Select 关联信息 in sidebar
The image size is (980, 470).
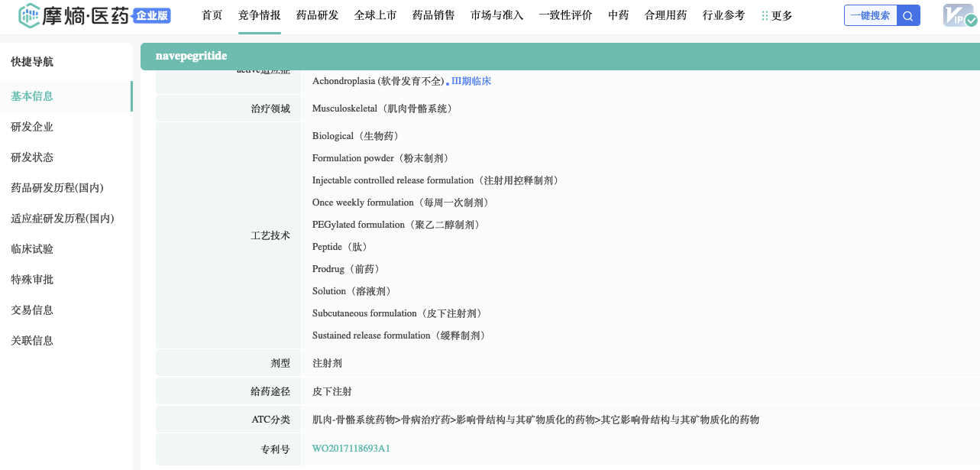32,341
